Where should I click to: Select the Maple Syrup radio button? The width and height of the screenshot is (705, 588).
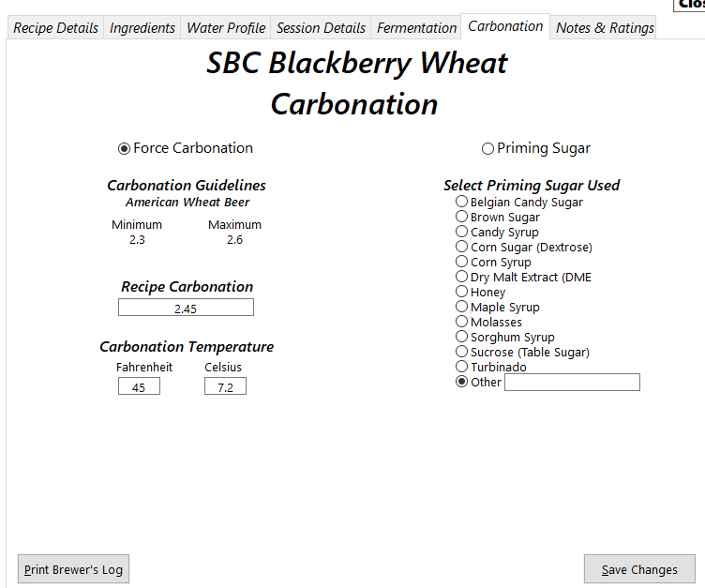tap(461, 307)
